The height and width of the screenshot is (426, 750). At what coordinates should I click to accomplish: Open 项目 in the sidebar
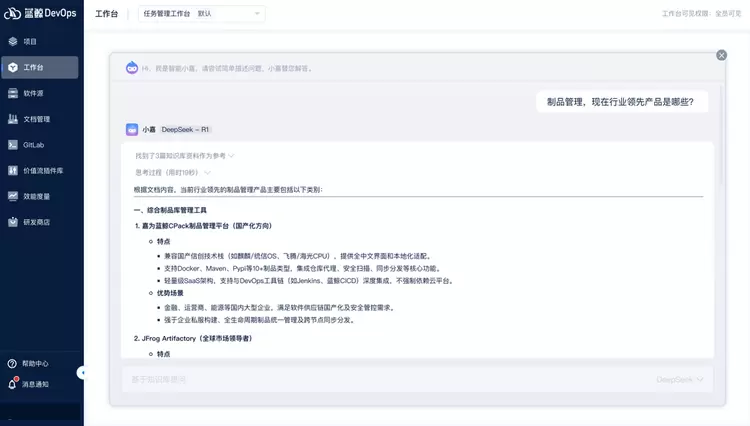tap(30, 42)
